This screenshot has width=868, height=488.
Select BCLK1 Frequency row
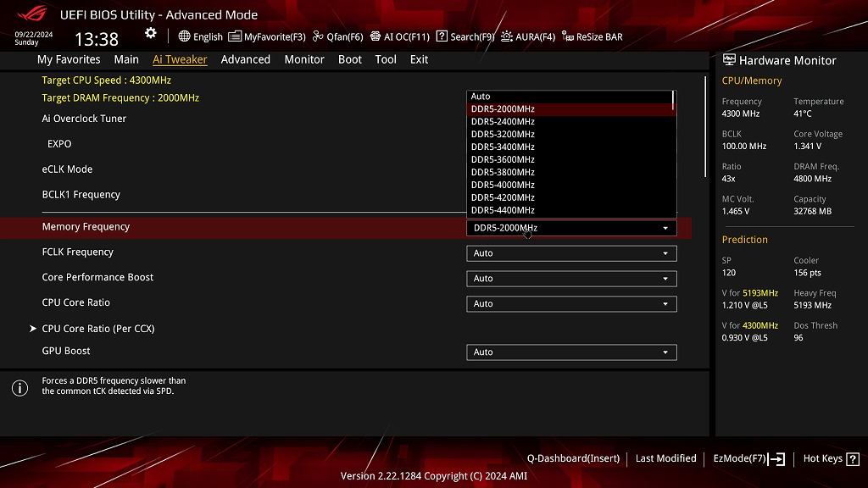point(81,195)
